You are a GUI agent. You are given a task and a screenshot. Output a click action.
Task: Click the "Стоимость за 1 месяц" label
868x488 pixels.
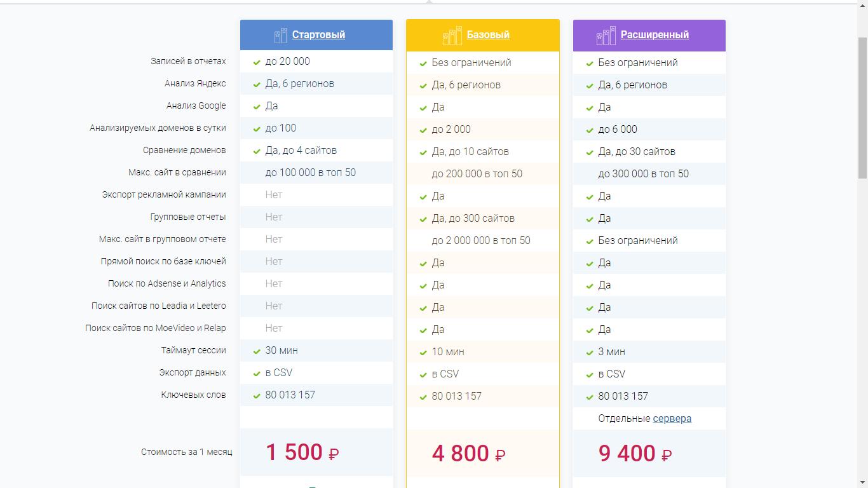tap(186, 452)
